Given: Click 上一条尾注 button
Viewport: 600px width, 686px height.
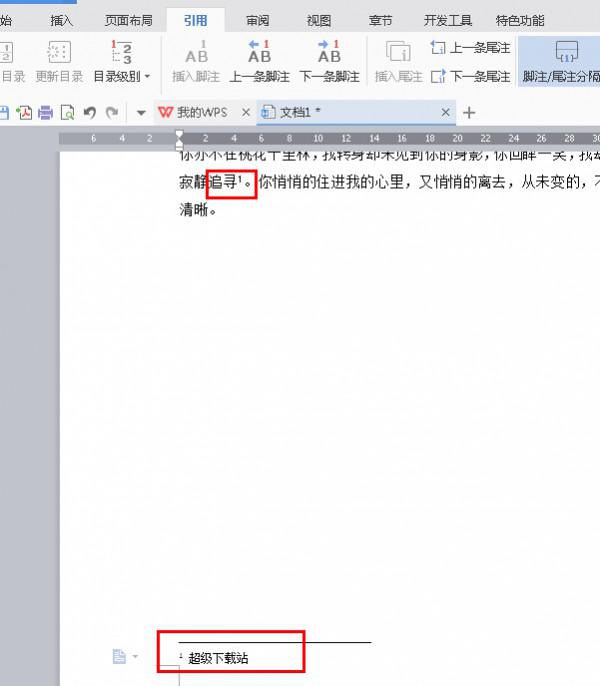Looking at the screenshot, I should (x=470, y=48).
